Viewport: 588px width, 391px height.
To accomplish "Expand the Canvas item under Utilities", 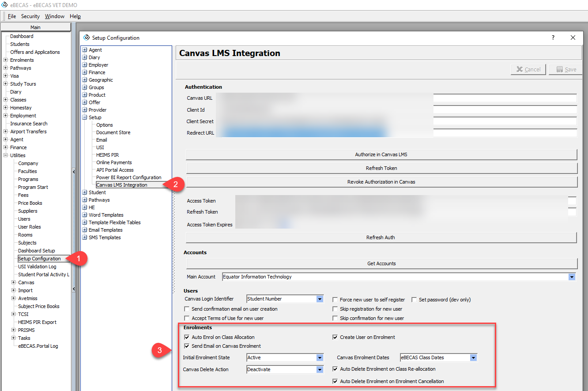I will pos(14,282).
